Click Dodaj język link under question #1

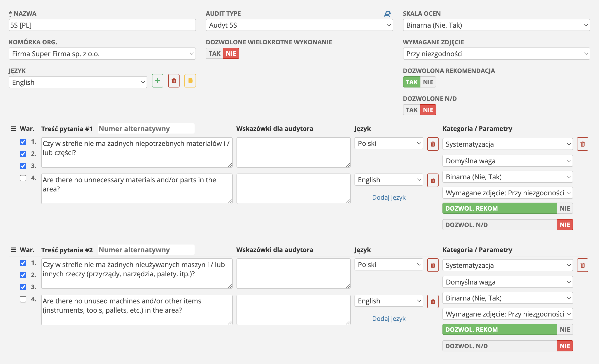tap(389, 198)
